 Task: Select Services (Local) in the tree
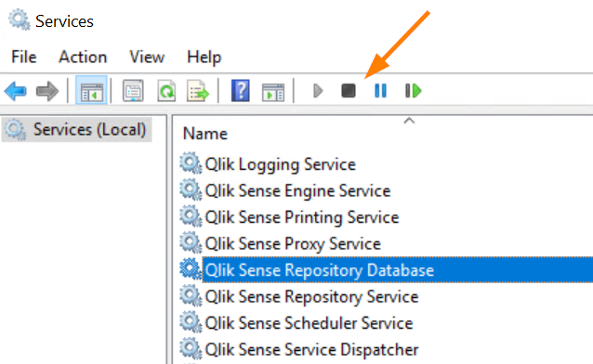click(77, 129)
